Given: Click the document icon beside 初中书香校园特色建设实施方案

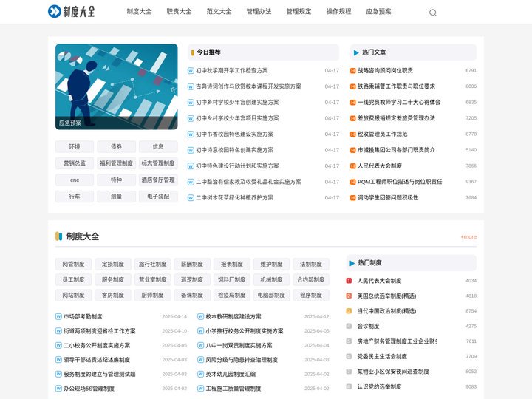Looking at the screenshot, I should click(x=191, y=134).
